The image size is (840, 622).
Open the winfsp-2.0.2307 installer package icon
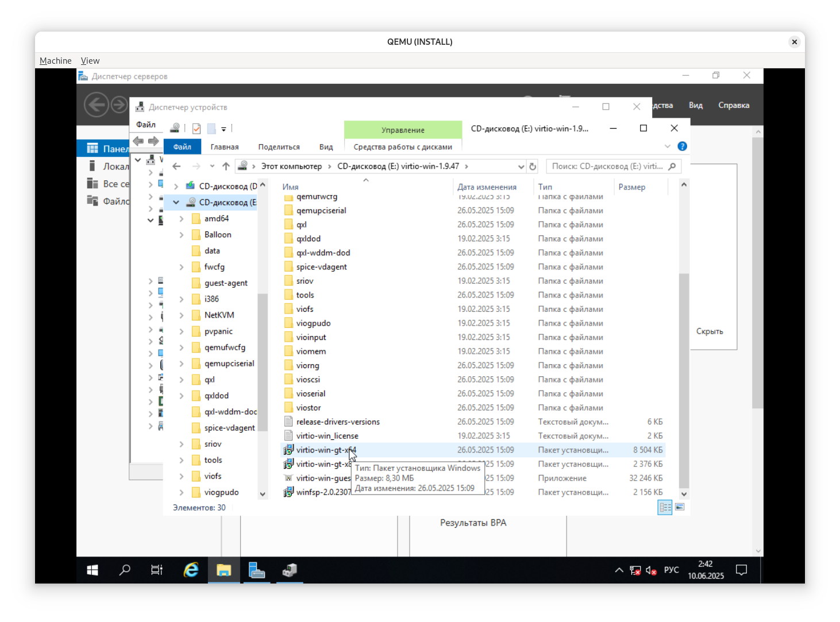(x=288, y=492)
